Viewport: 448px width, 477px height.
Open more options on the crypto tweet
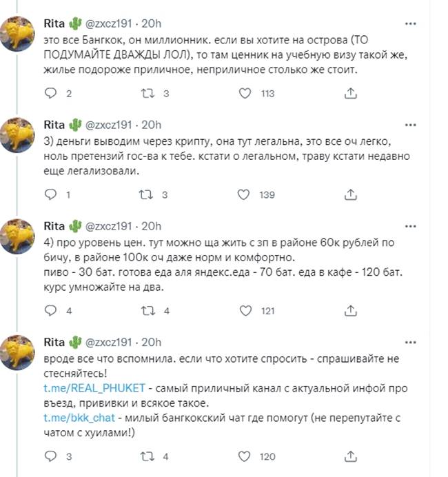pos(411,125)
